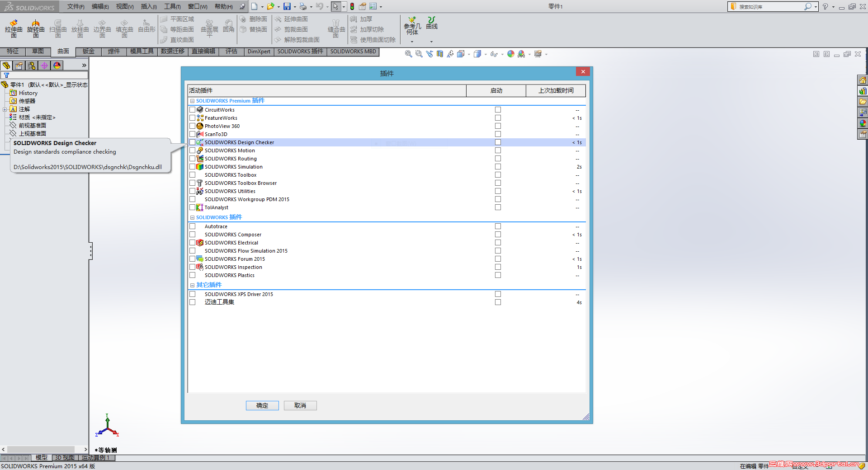This screenshot has height=470, width=868.
Task: Open the dropdown arrow under 曲线
Action: click(x=431, y=42)
